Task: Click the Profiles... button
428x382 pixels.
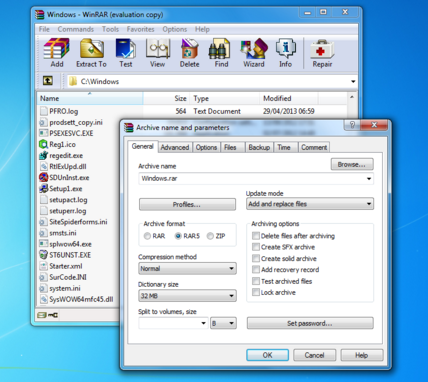Action: point(187,204)
